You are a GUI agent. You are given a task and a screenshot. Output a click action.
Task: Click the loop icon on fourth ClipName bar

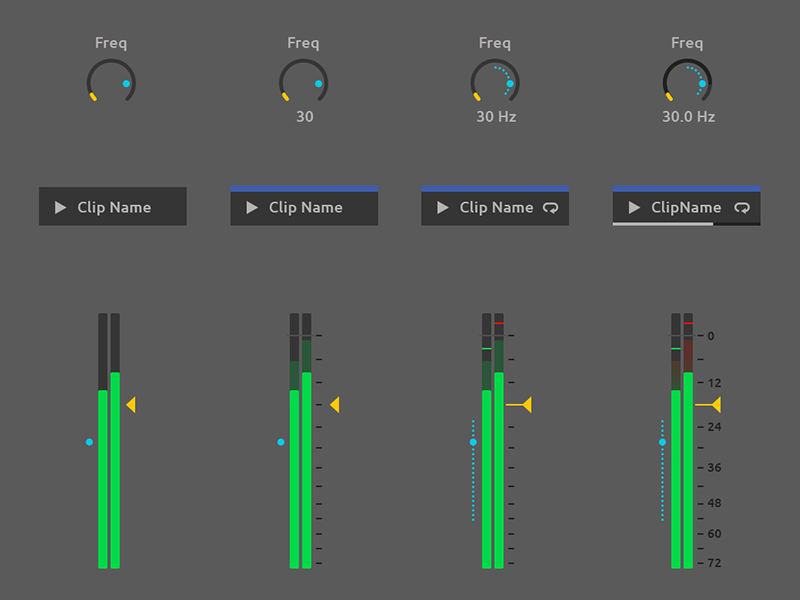[x=740, y=207]
